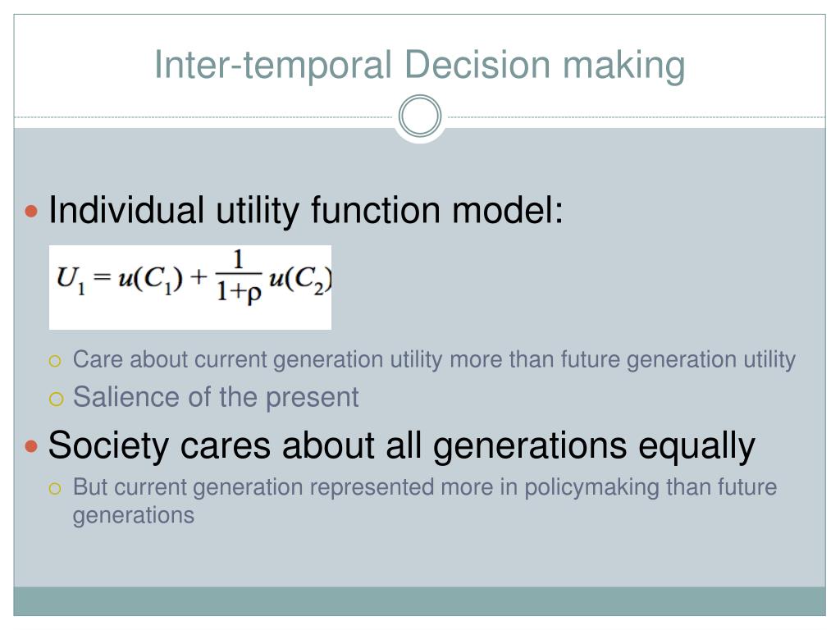The width and height of the screenshot is (840, 630).
Task: Click the U1 symbol in the equation
Action: (x=71, y=280)
